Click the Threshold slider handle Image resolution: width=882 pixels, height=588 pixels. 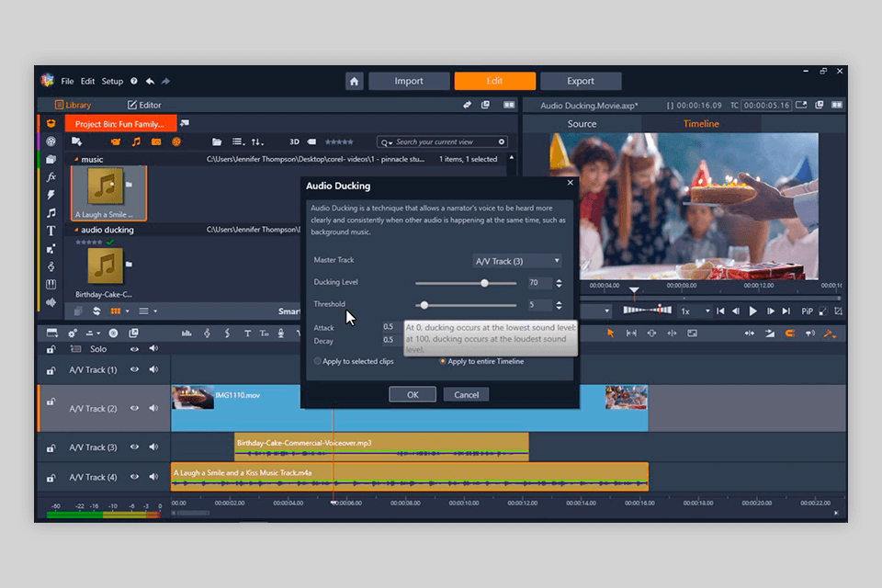424,305
